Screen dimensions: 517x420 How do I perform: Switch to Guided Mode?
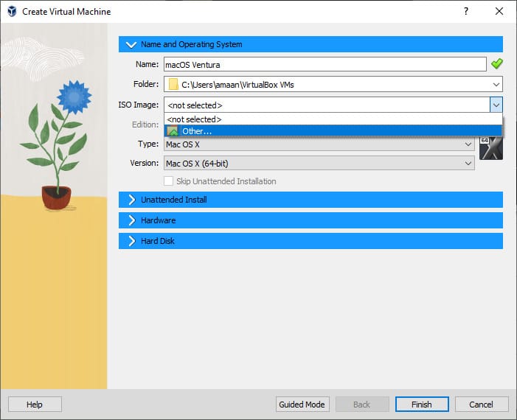click(x=302, y=405)
